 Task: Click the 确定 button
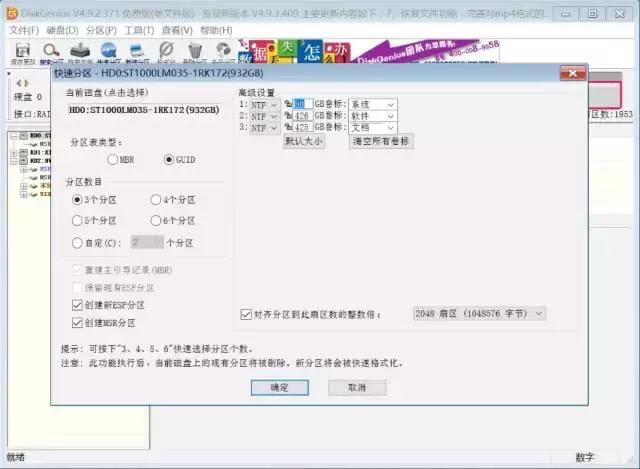pos(280,388)
